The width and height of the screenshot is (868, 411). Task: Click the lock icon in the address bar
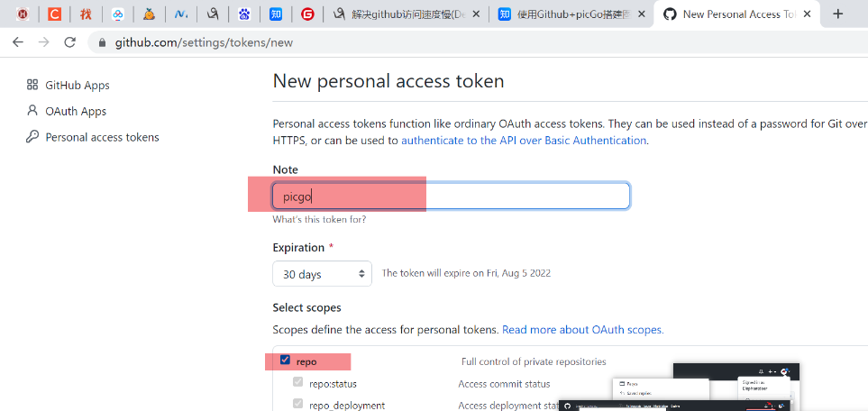click(102, 42)
